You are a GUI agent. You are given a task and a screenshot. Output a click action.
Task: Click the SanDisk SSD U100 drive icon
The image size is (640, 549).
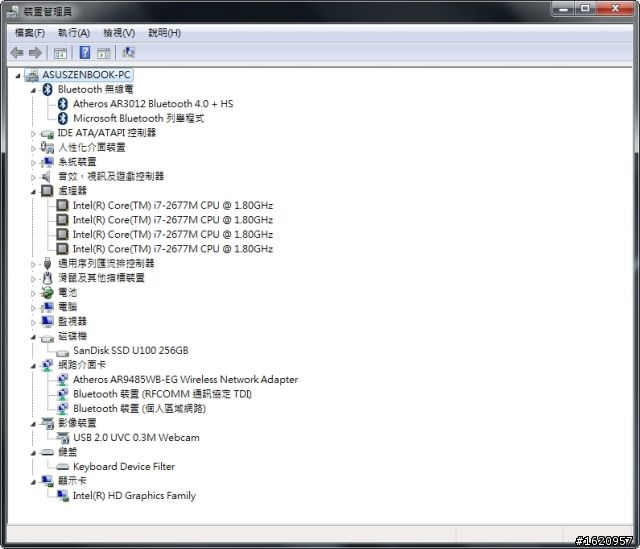(x=62, y=352)
